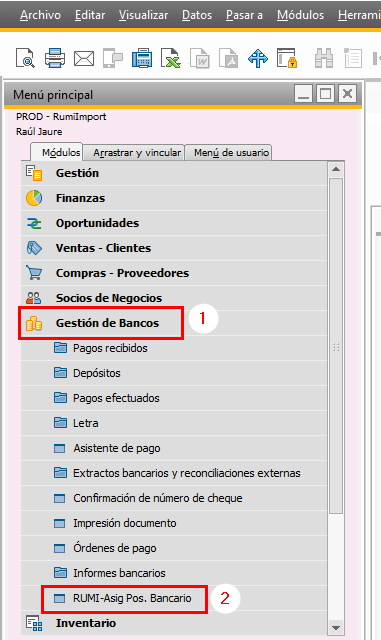Click the lock screen toolbar icon
The height and width of the screenshot is (640, 381).
pyautogui.click(x=287, y=58)
